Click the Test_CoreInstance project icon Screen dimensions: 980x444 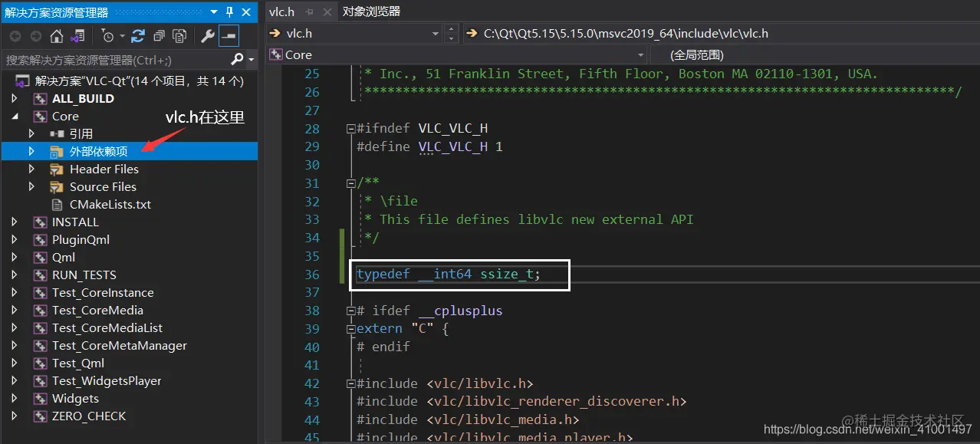point(40,293)
